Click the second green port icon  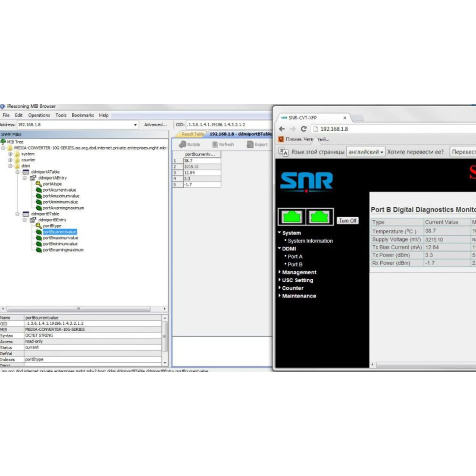(319, 217)
